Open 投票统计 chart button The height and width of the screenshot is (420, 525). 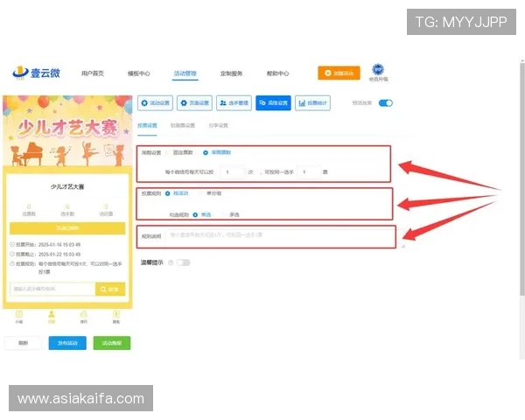pos(312,103)
